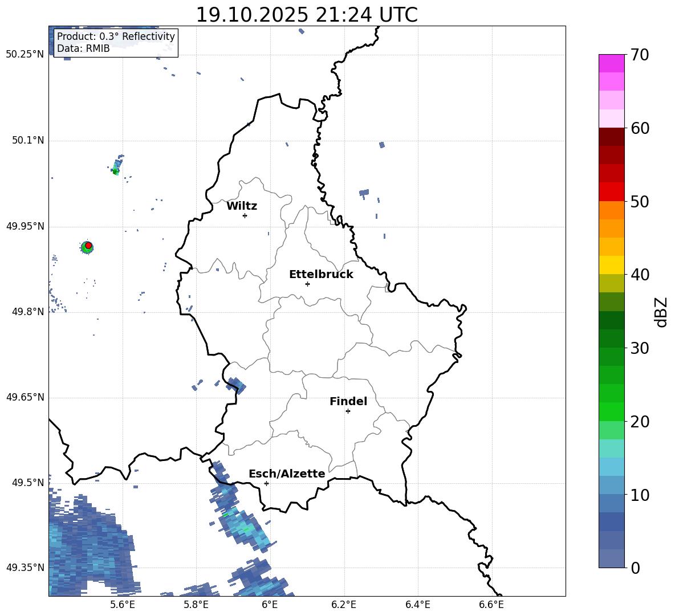The image size is (675, 616).
Task: Click the Data: RMIB label
Action: (83, 48)
